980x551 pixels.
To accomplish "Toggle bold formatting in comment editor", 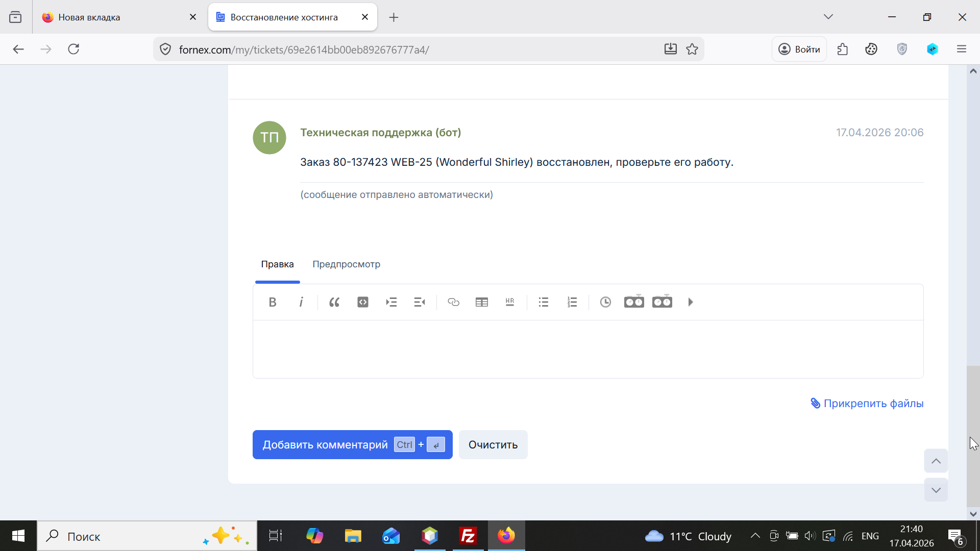I will coord(273,302).
